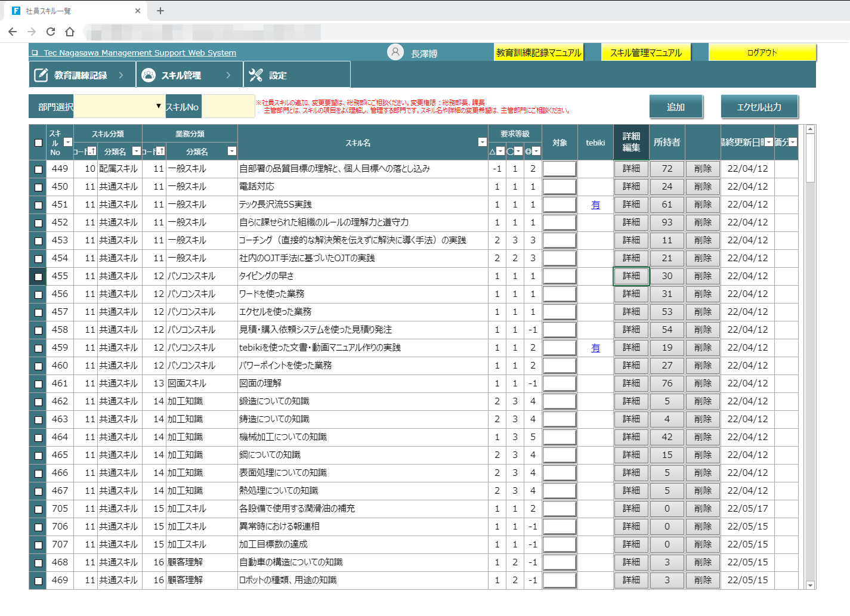The width and height of the screenshot is (850, 616).
Task: Click the vertical scrollbar down arrow of table
Action: point(810,585)
